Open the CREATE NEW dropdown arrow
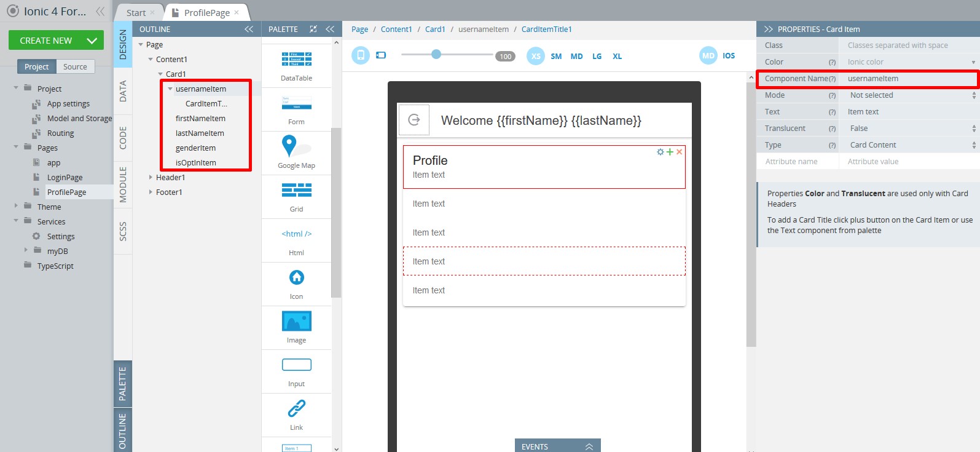 coord(92,41)
